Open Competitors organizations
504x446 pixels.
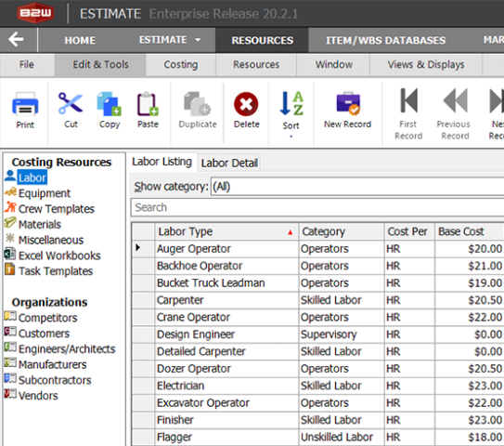(47, 318)
